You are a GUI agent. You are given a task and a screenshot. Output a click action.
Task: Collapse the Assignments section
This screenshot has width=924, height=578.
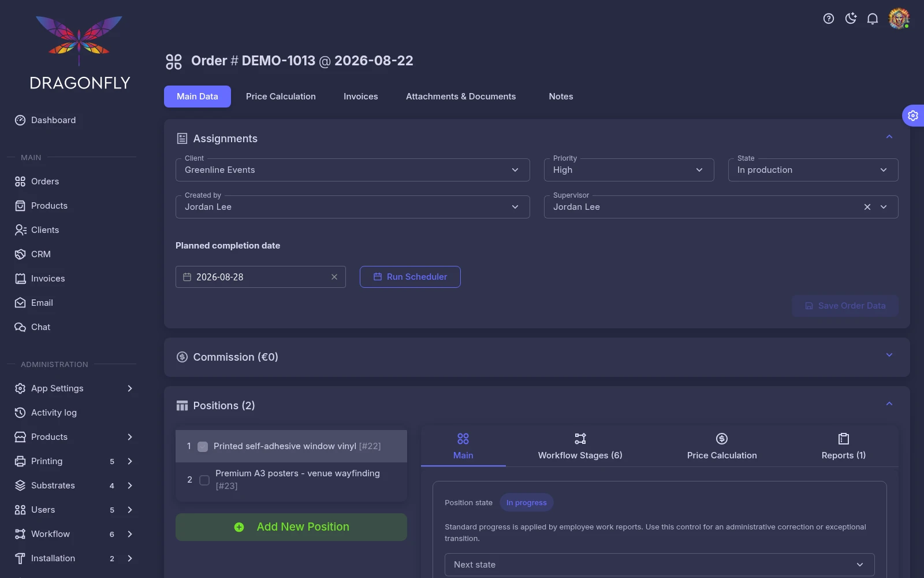(889, 137)
